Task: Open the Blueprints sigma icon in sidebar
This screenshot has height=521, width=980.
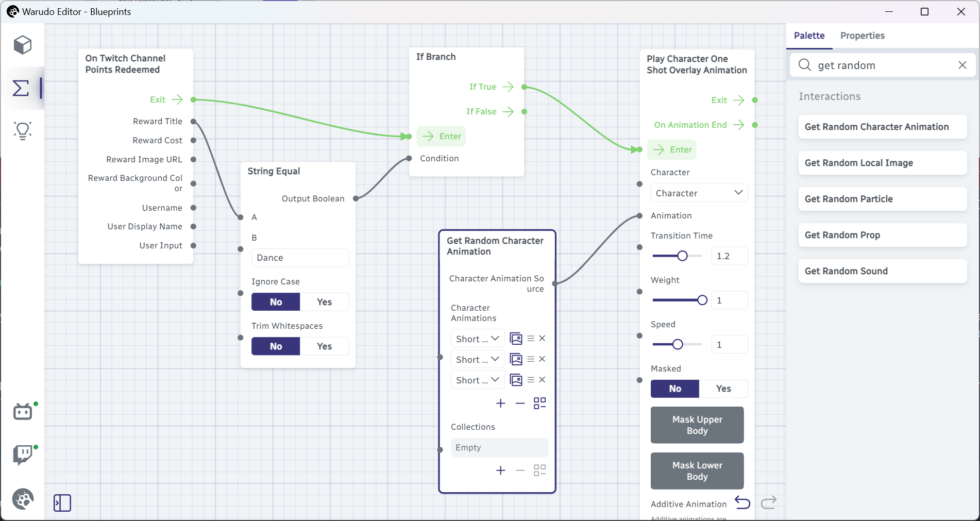Action: point(21,88)
